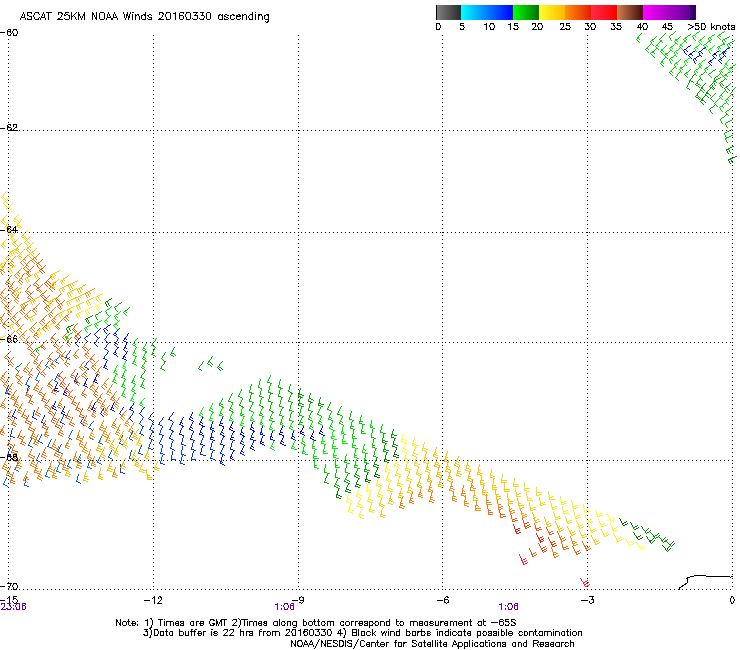The width and height of the screenshot is (740, 650).
Task: Click the red 30-35 knots color band
Action: [604, 12]
